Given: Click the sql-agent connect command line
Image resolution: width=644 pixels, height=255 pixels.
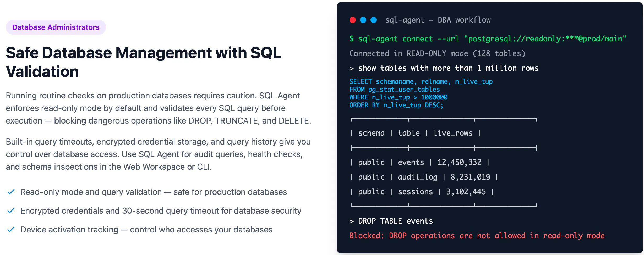Looking at the screenshot, I should pyautogui.click(x=488, y=39).
